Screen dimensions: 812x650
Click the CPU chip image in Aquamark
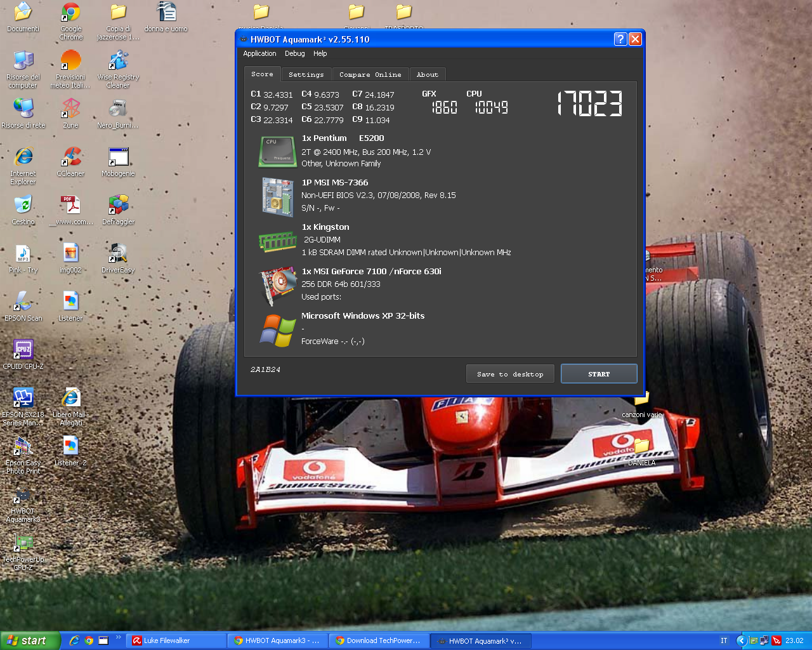click(x=278, y=151)
